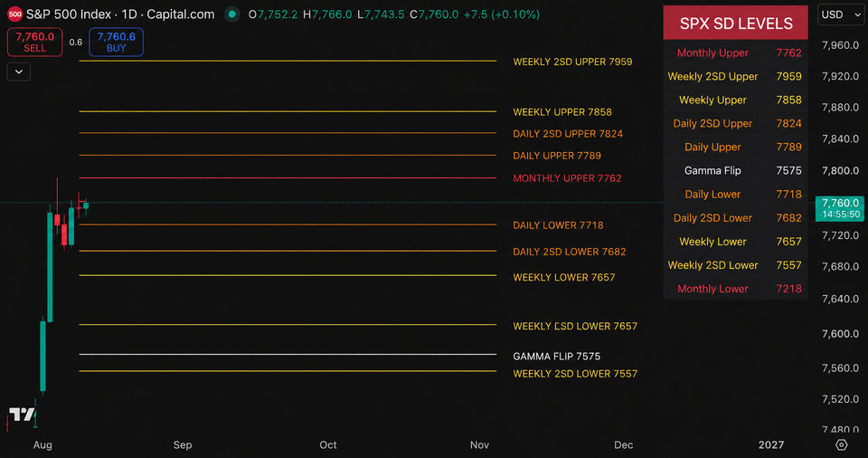
Task: Click the Sep label on time axis
Action: pyautogui.click(x=183, y=444)
